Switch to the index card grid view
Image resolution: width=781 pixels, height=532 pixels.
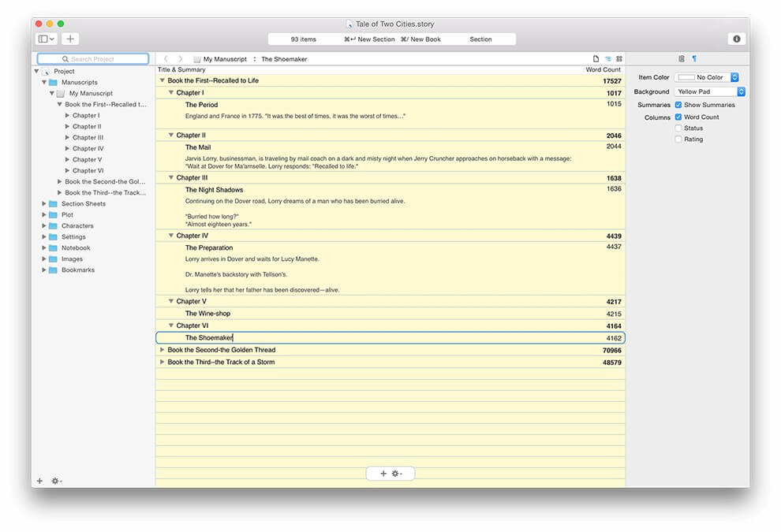point(619,59)
